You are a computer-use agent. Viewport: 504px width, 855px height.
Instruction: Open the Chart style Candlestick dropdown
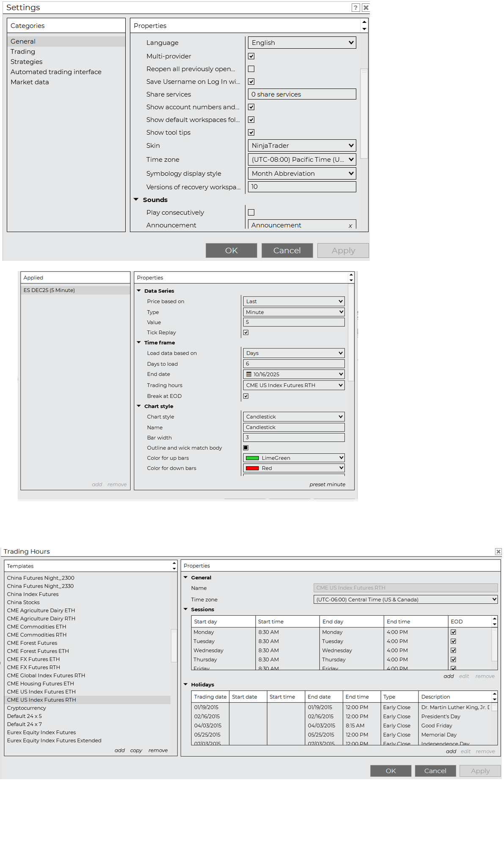point(294,417)
